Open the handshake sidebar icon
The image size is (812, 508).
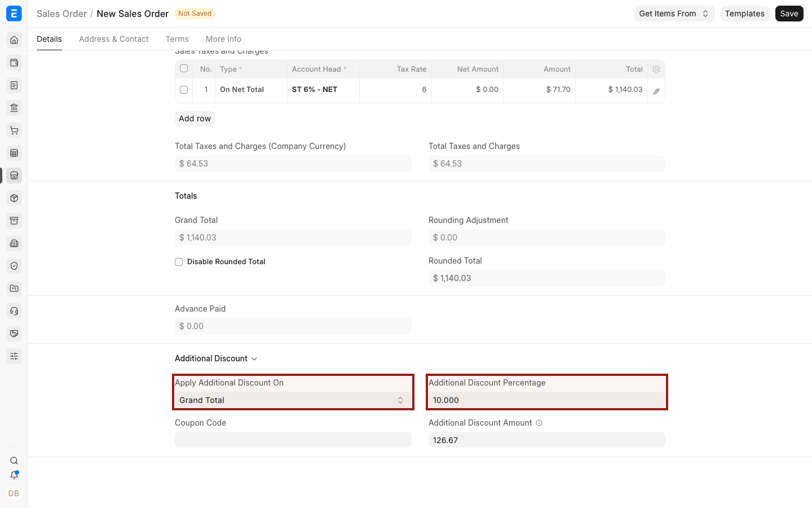point(14,334)
